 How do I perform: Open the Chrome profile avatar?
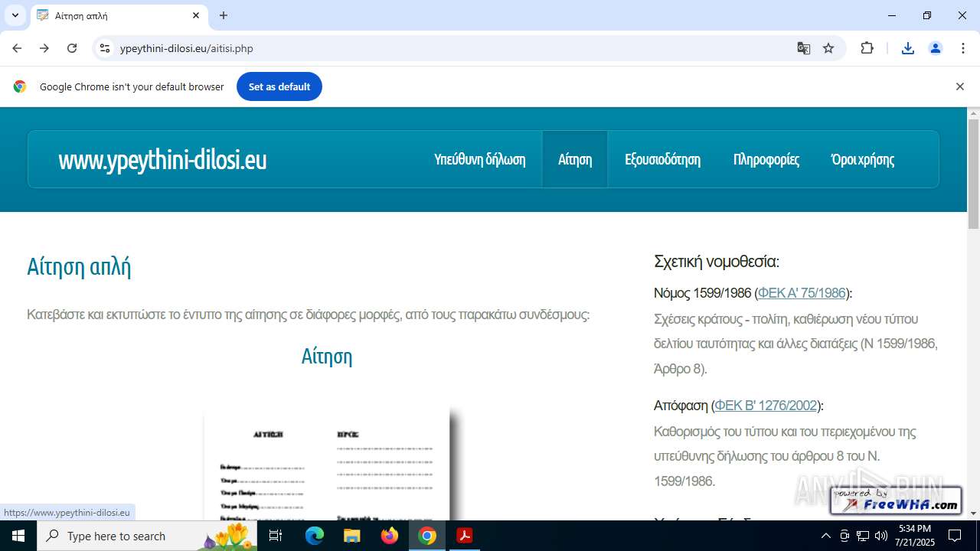(936, 48)
